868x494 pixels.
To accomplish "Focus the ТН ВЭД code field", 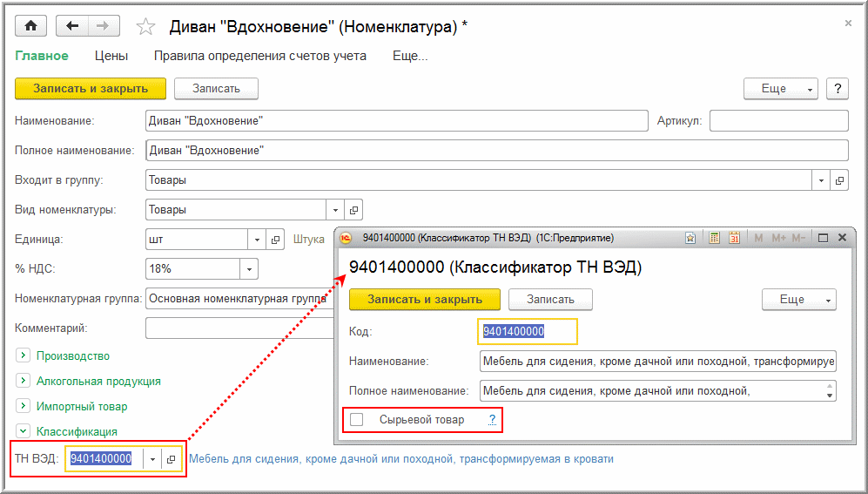I will [x=104, y=459].
